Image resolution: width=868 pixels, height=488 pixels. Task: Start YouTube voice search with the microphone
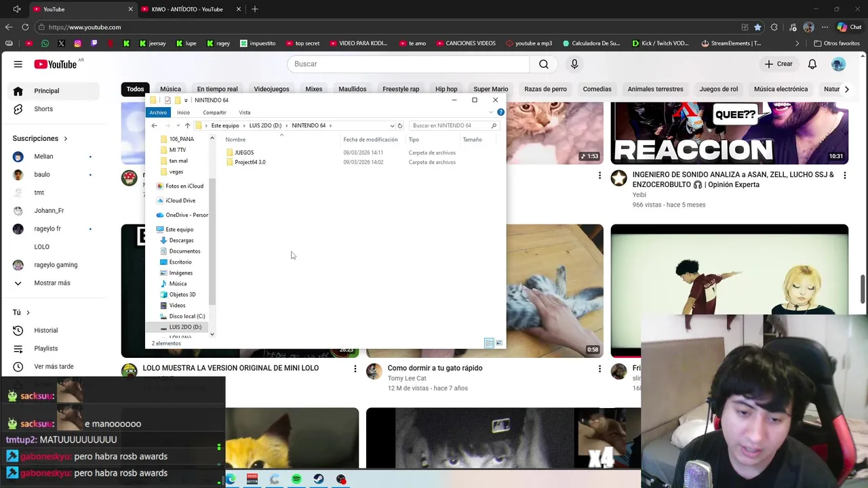point(574,64)
